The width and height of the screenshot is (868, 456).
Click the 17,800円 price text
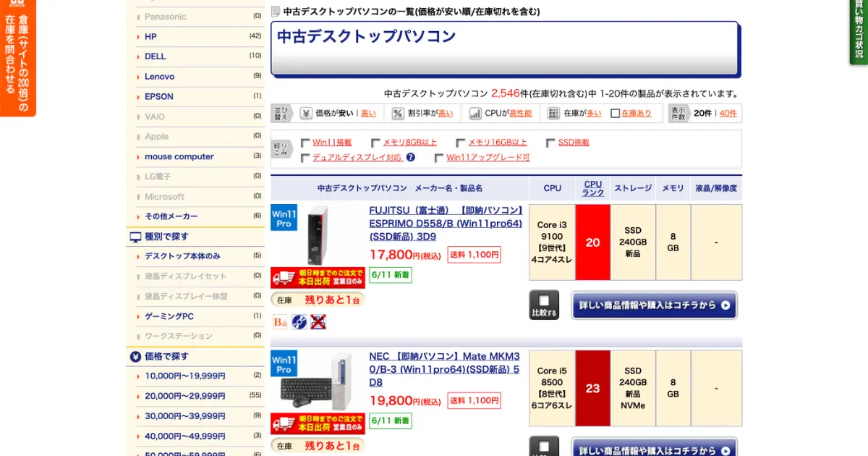pyautogui.click(x=405, y=255)
